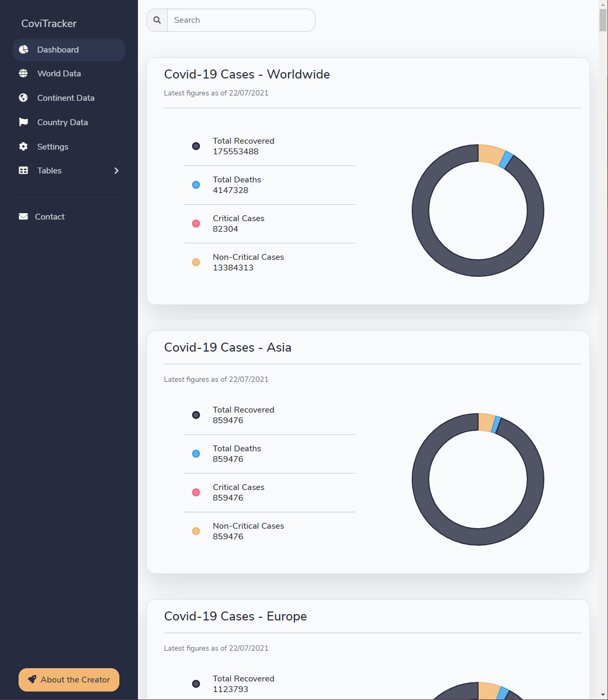Open Country Data section
Screen dimensions: 608x700
[69, 122]
